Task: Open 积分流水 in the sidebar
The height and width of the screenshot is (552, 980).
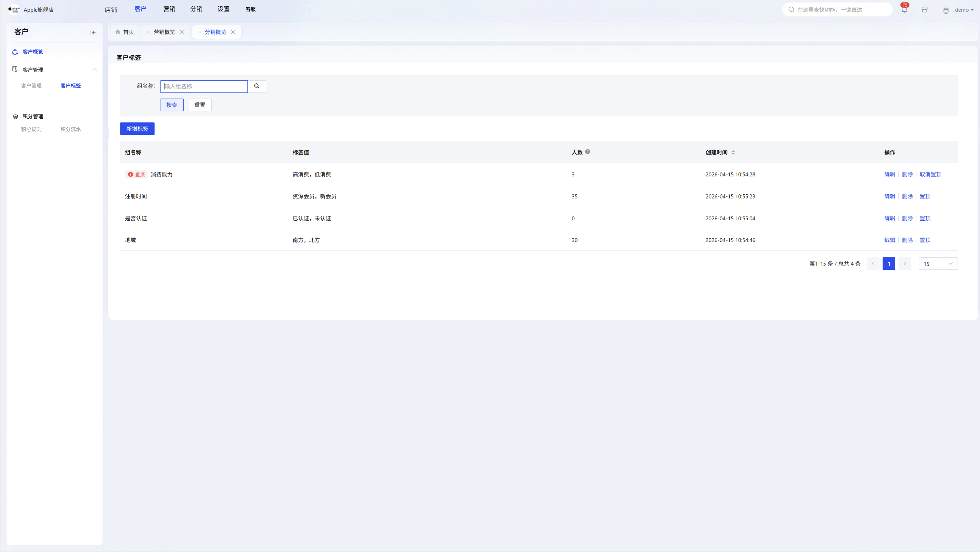Action: (71, 129)
